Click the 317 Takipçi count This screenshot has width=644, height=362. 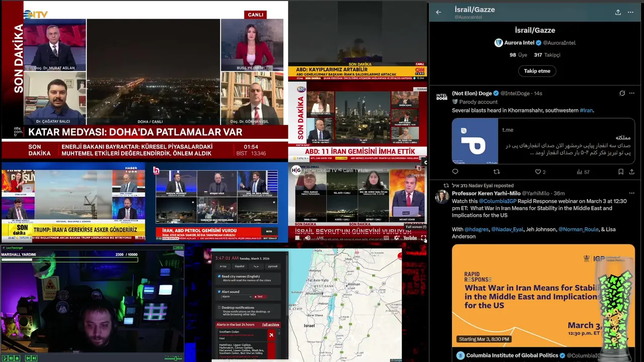pyautogui.click(x=547, y=55)
